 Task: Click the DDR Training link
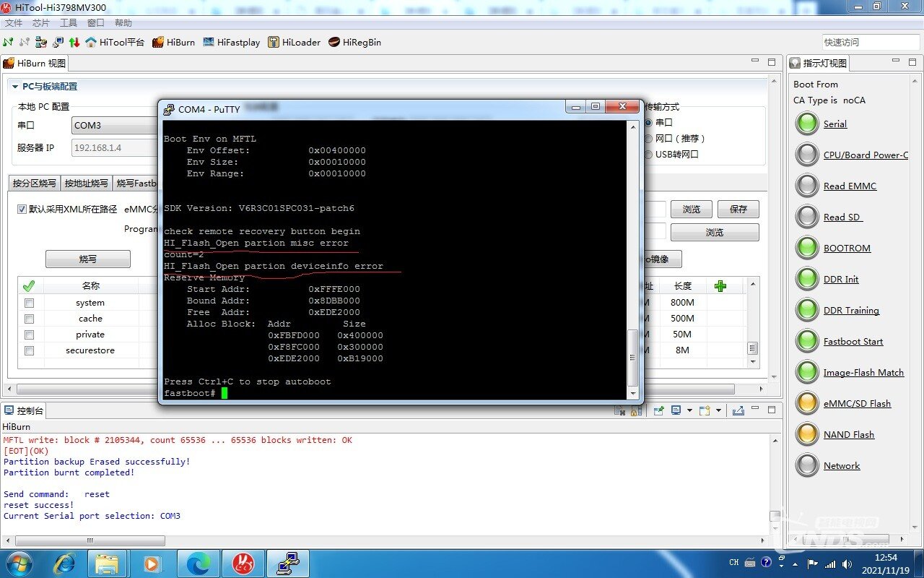[851, 310]
